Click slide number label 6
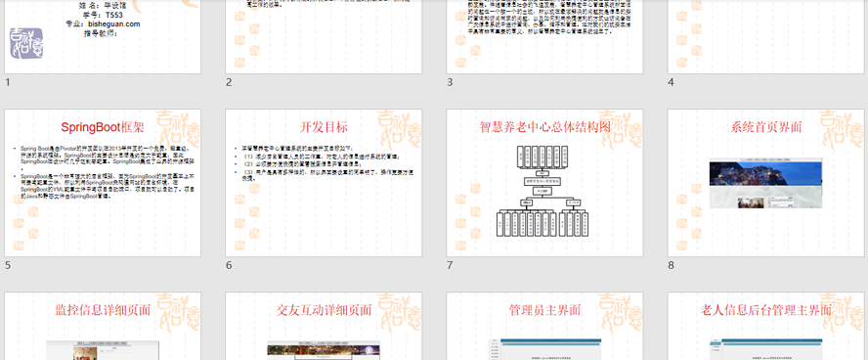This screenshot has height=360, width=868. point(229,265)
